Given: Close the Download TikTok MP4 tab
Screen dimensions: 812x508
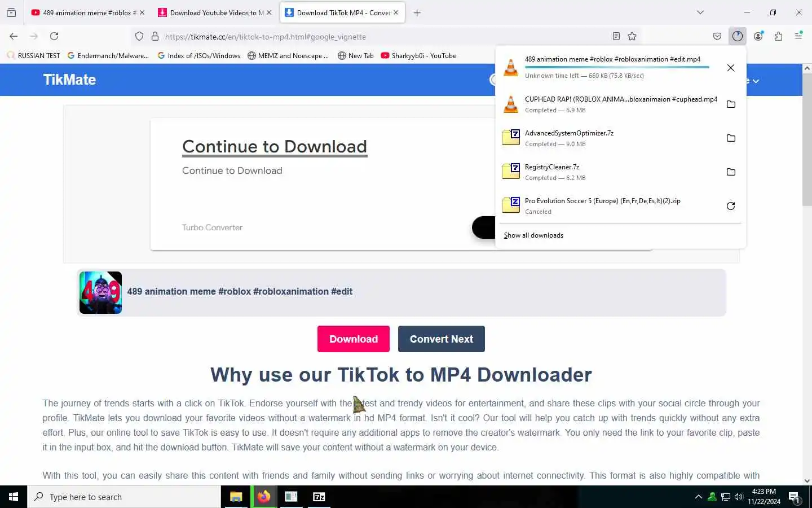Looking at the screenshot, I should point(396,12).
